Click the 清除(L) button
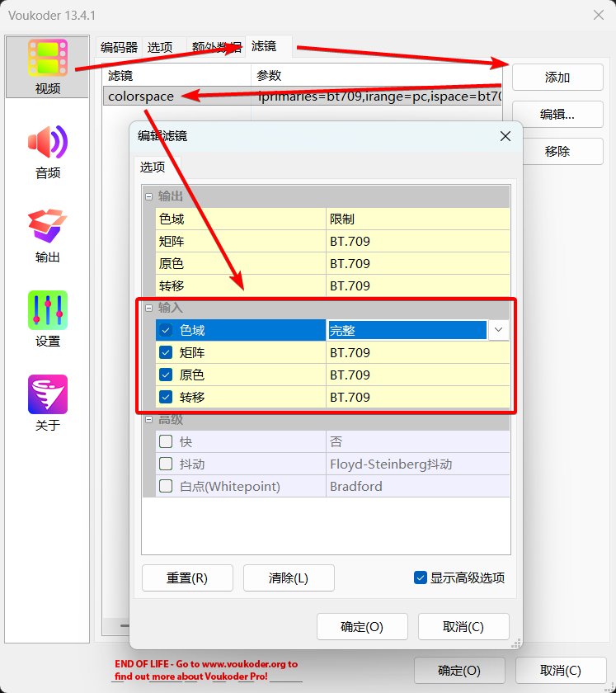The height and width of the screenshot is (693, 616). [289, 578]
